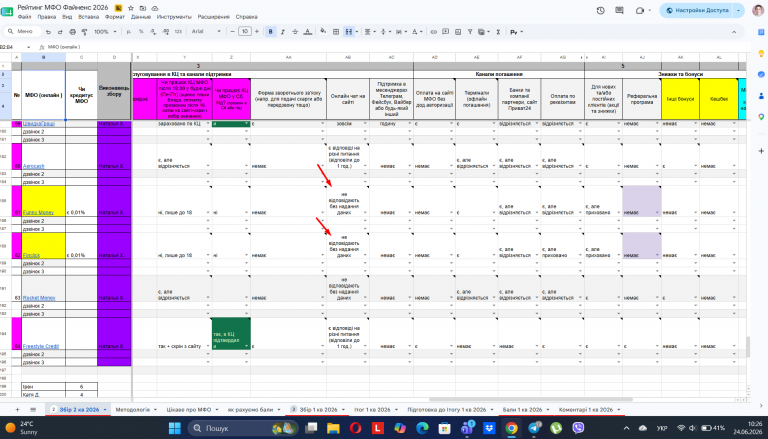
Task: Increase font size with plus button
Action: (x=257, y=31)
